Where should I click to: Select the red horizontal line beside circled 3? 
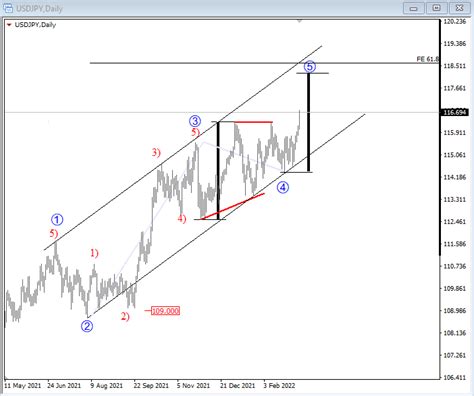(x=253, y=122)
